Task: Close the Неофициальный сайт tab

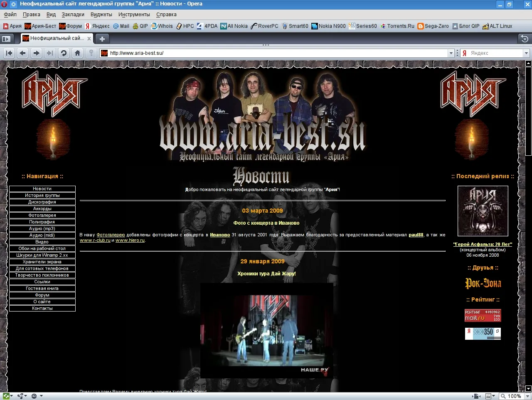Action: pyautogui.click(x=89, y=39)
